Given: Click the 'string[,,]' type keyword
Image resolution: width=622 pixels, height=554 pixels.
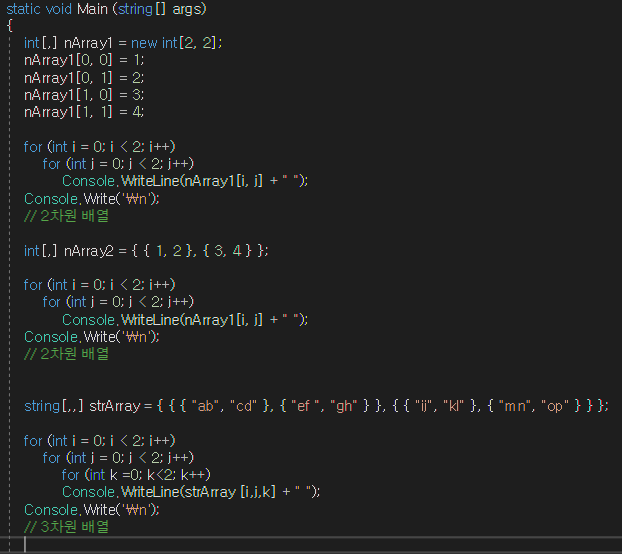Looking at the screenshot, I should tap(54, 406).
